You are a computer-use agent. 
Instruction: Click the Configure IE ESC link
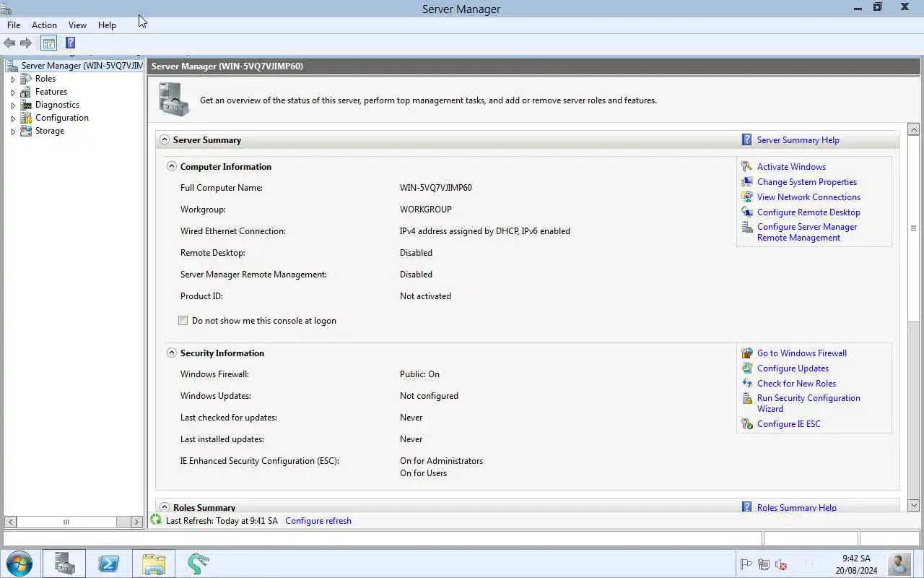click(788, 424)
